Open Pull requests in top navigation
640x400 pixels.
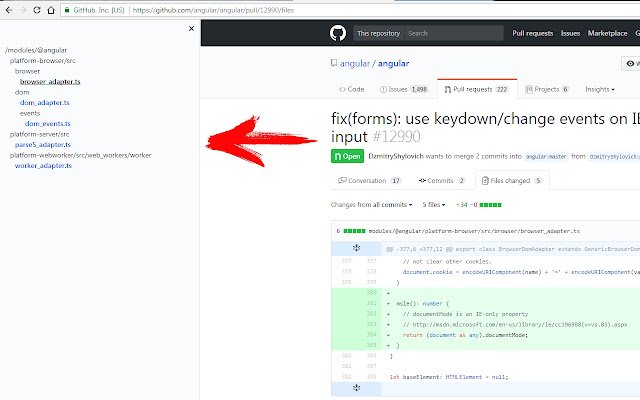click(x=533, y=33)
